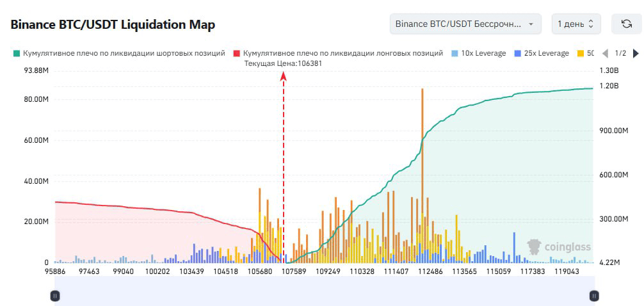Go to previous legend page arrow
644x306 pixels.
(605, 53)
